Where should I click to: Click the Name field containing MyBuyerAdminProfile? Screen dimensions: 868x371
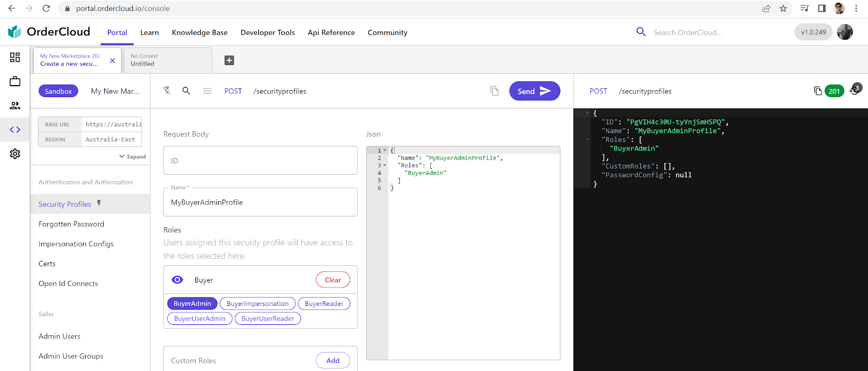click(x=260, y=202)
